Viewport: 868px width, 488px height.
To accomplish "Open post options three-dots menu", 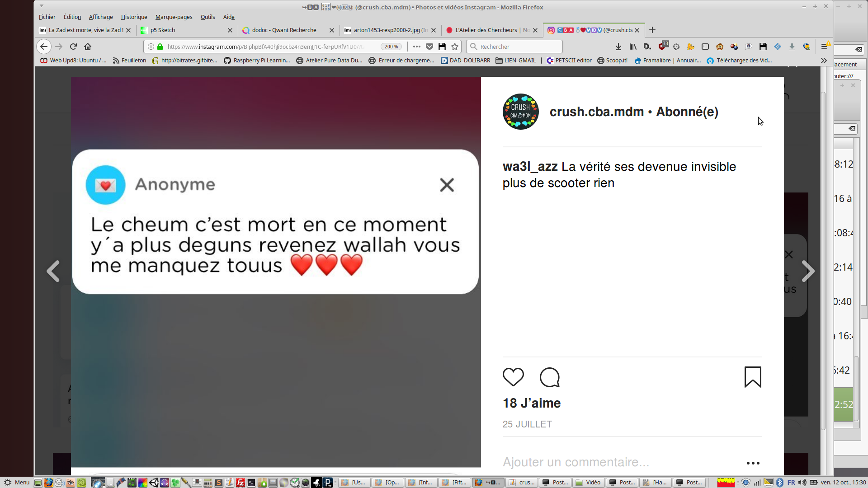I will tap(753, 463).
